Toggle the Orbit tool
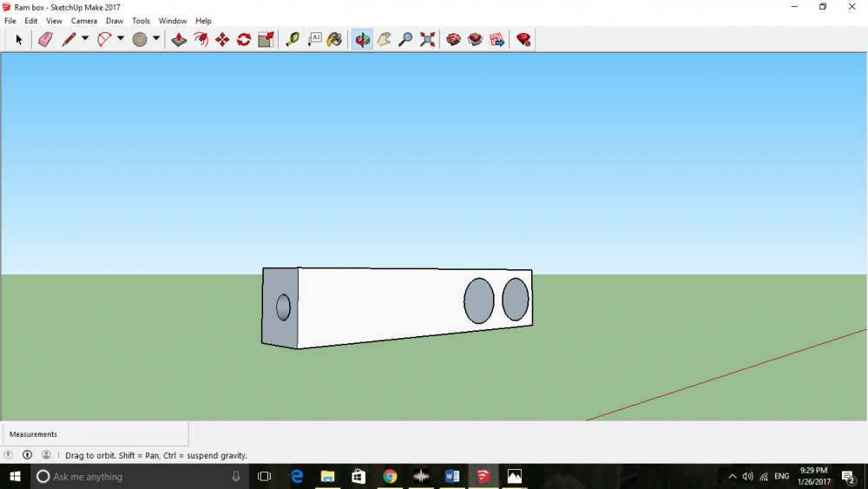This screenshot has width=868, height=489. click(362, 39)
